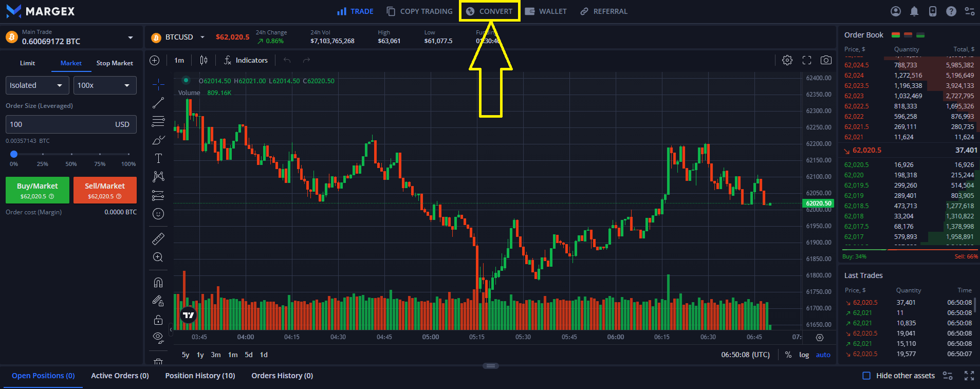
Task: Select the text annotation tool
Action: coord(158,158)
